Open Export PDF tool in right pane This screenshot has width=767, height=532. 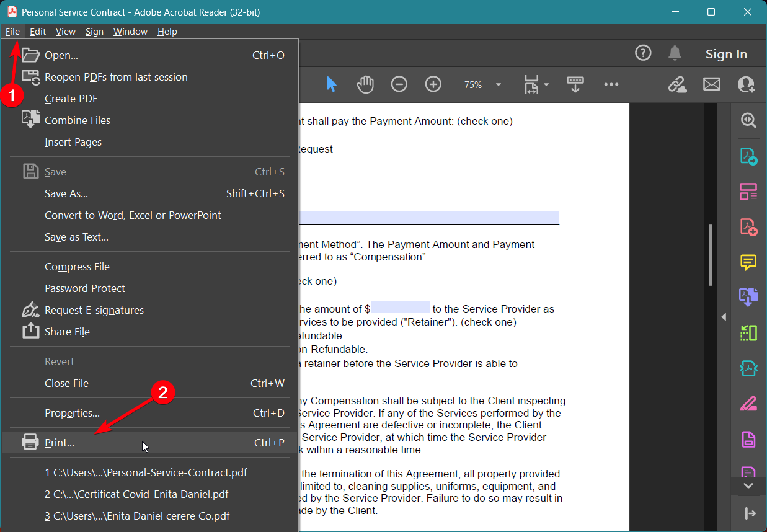(748, 156)
